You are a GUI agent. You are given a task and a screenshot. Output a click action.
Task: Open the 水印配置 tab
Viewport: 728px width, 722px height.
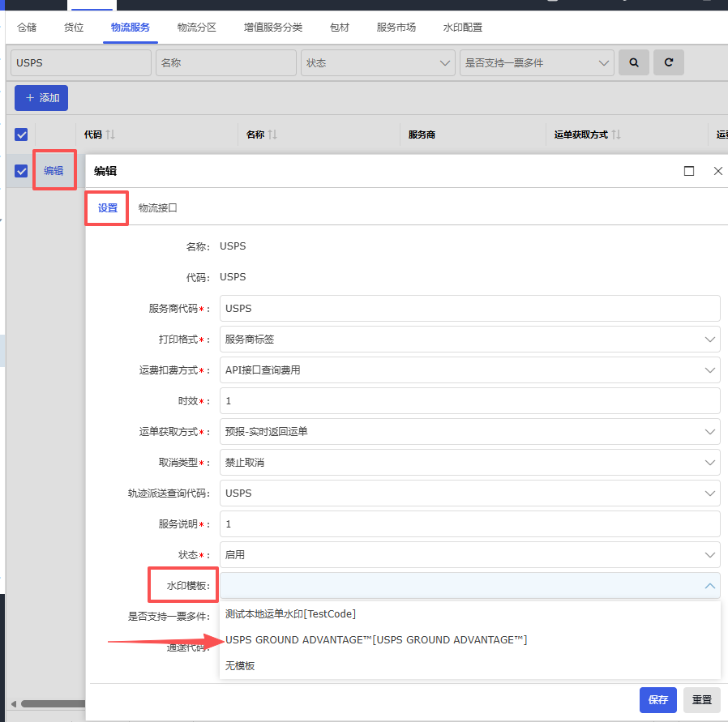coord(462,28)
